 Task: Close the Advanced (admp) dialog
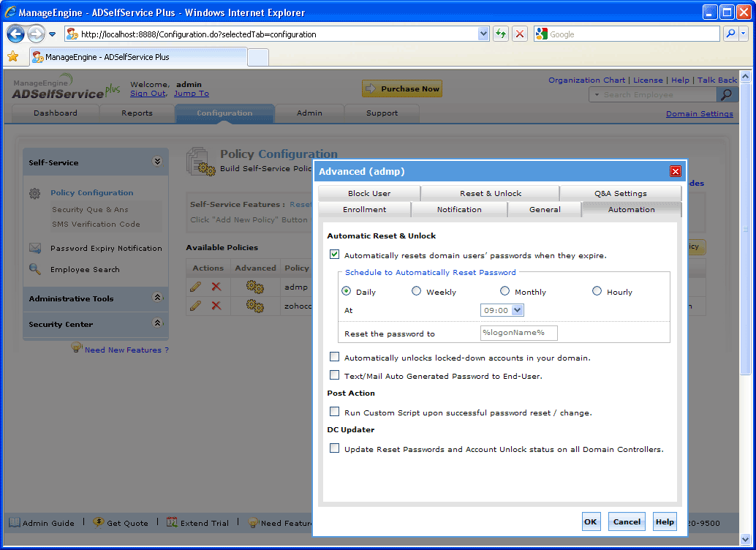676,171
